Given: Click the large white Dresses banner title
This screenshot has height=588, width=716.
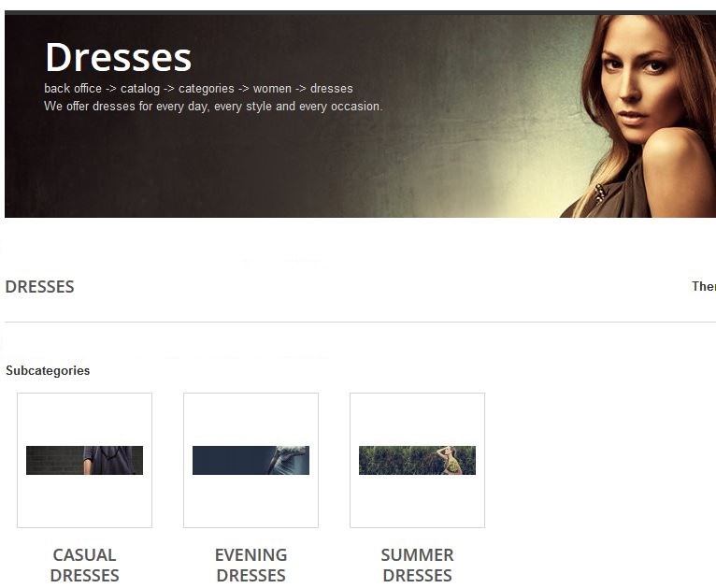Looking at the screenshot, I should tap(119, 58).
